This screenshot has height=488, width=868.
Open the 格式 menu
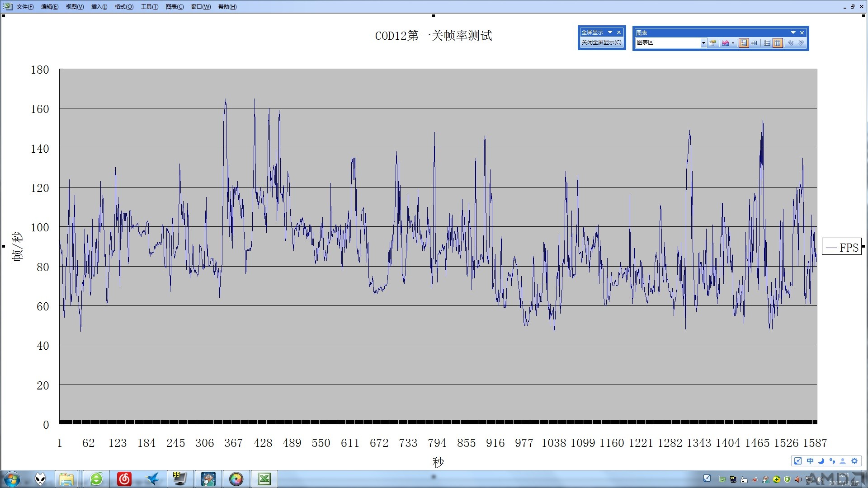[x=124, y=7]
